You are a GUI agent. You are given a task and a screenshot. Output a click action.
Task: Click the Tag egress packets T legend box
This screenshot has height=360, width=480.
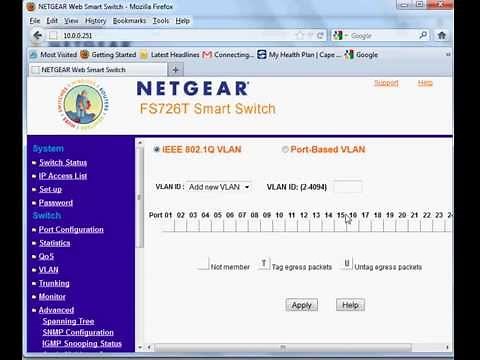[x=264, y=264]
